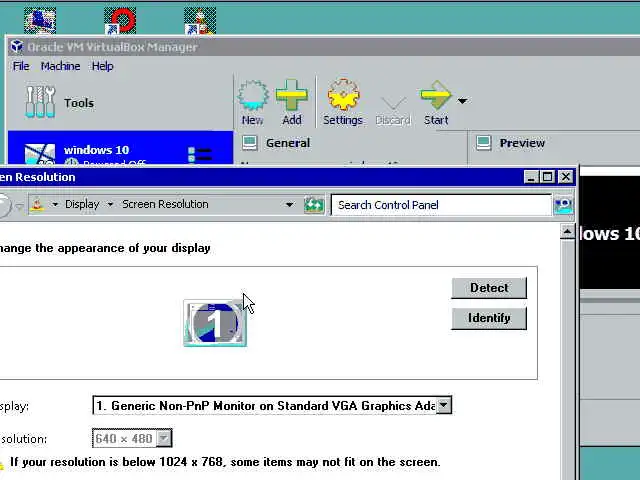640x480 pixels.
Task: Click the Detect button
Action: tap(489, 288)
